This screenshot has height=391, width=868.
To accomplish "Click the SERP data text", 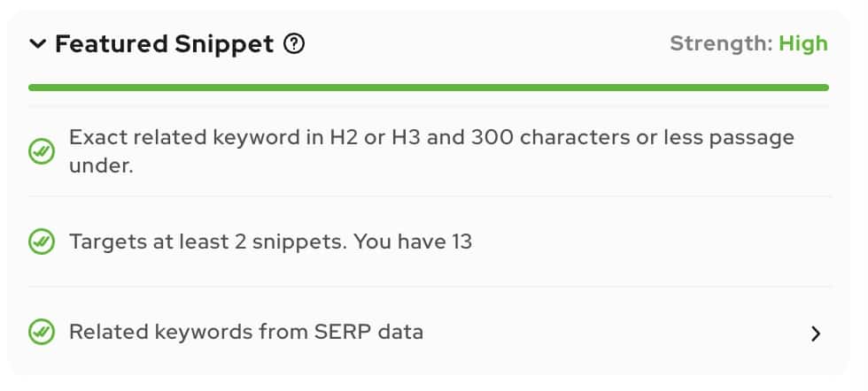I will tap(368, 332).
